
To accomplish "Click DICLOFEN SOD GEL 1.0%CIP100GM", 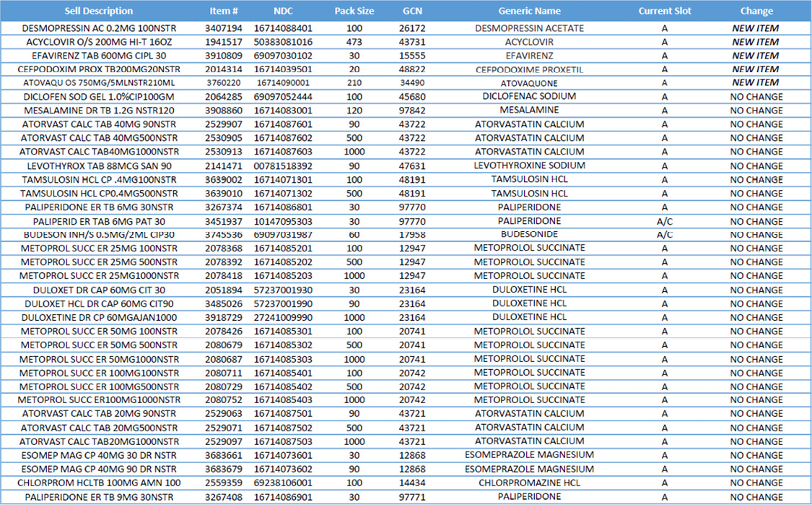I will (x=98, y=96).
